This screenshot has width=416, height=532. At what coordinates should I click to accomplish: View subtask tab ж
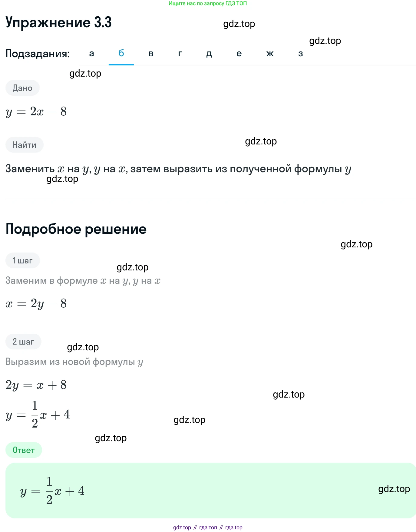[x=270, y=54]
